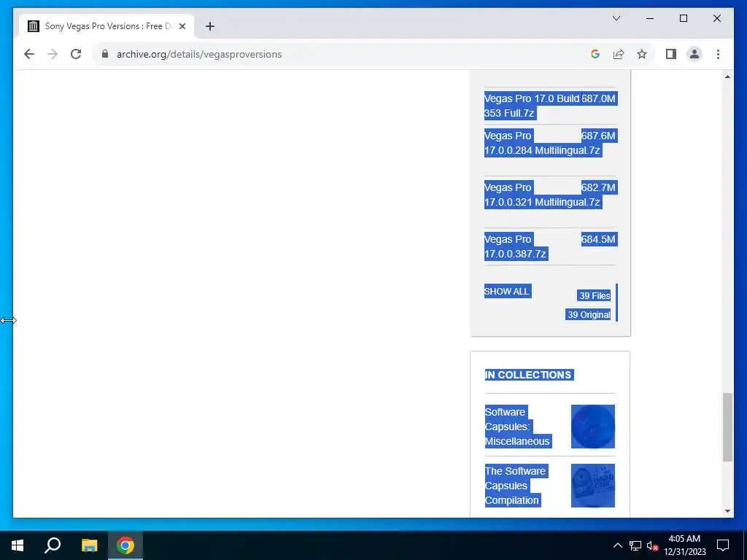Click the page vertical scrollbar thumb
This screenshot has width=747, height=560.
[727, 427]
